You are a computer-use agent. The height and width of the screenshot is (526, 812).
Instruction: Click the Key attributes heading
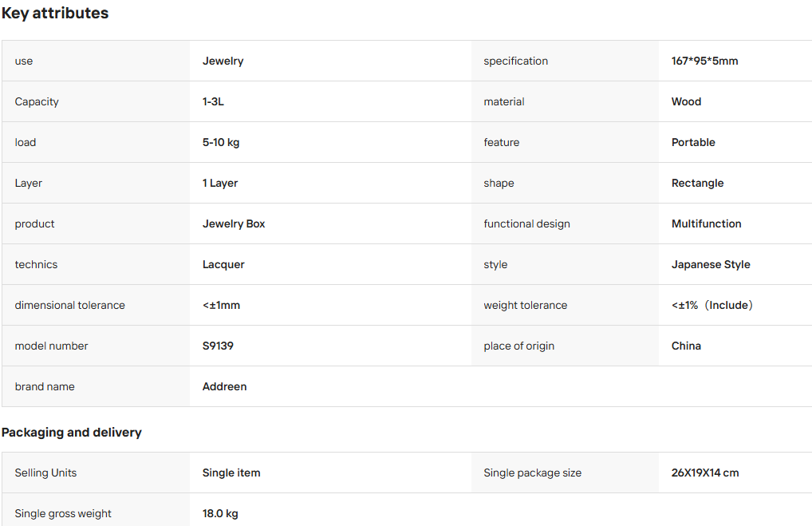(55, 13)
